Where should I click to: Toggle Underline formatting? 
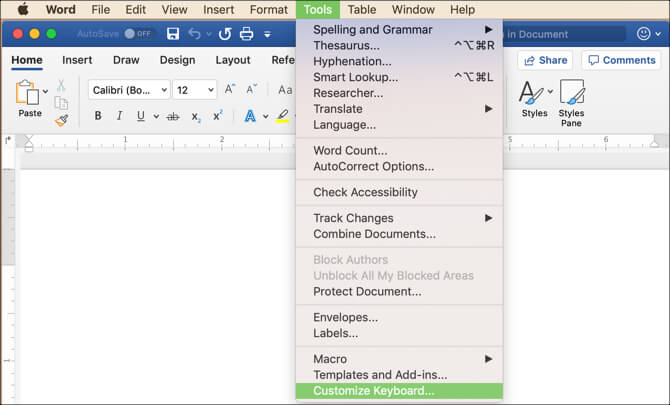(x=141, y=116)
